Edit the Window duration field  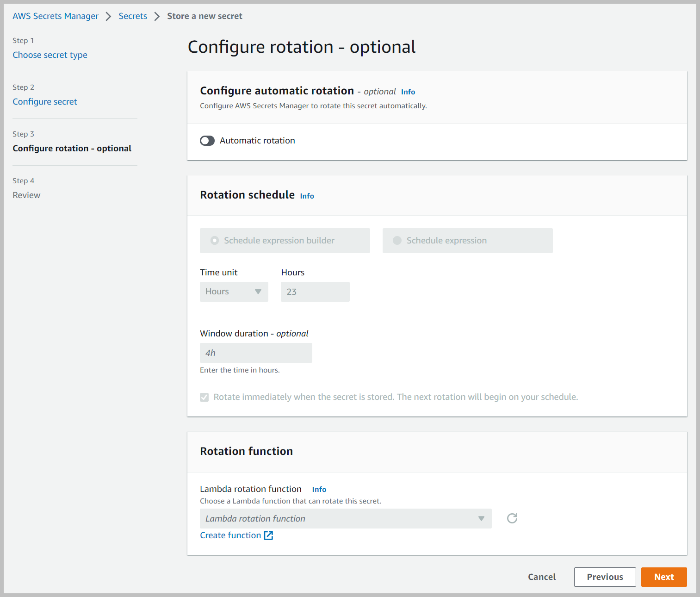pos(256,353)
